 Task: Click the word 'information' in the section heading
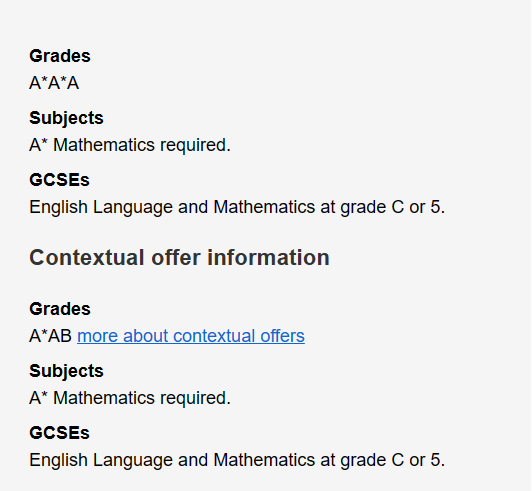point(268,258)
